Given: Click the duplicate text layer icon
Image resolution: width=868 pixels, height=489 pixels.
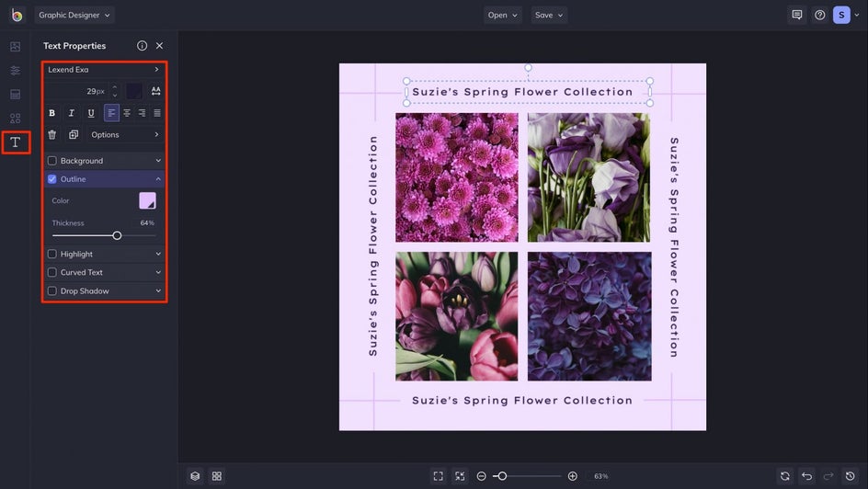Looking at the screenshot, I should coord(74,135).
